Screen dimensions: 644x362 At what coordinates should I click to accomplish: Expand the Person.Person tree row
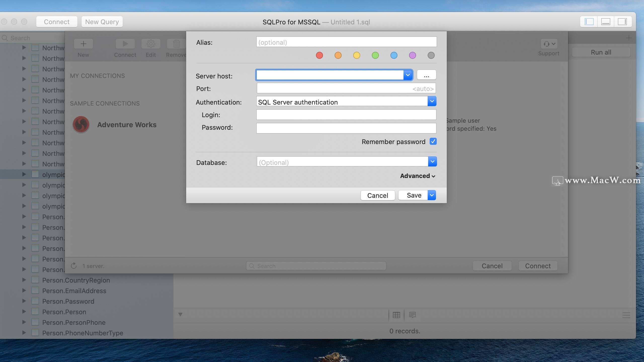pos(24,311)
